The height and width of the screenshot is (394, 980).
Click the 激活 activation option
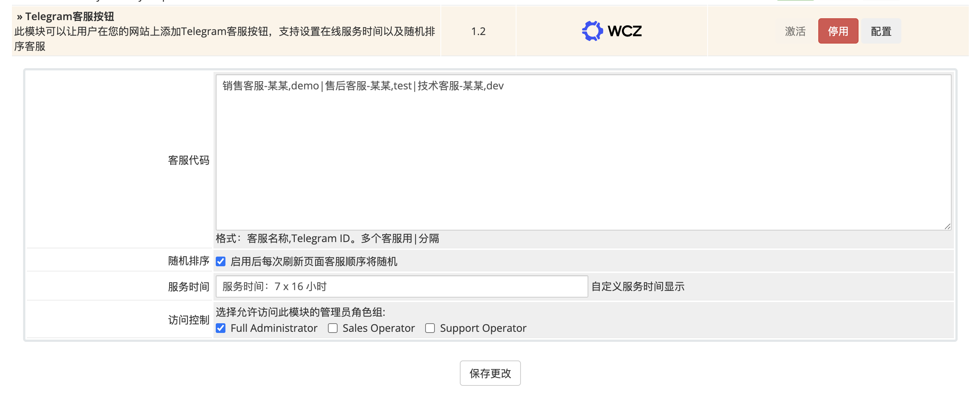(x=795, y=31)
